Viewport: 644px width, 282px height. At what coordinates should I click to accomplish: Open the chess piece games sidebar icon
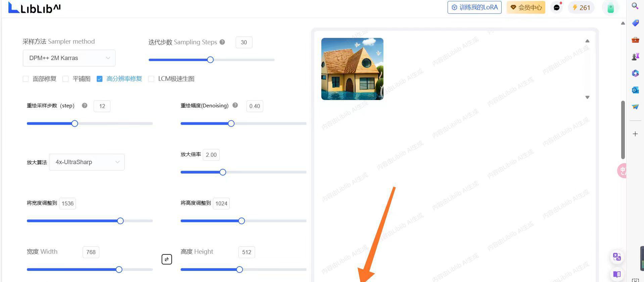click(x=635, y=56)
